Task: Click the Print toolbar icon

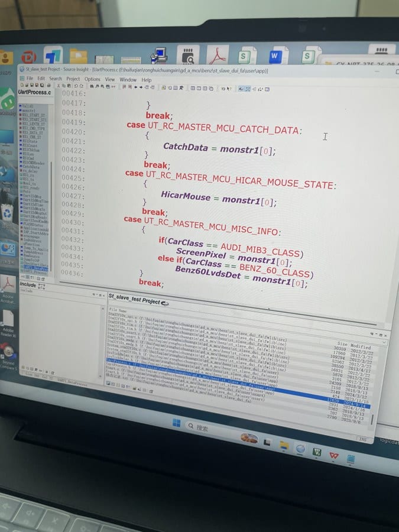Action: (48, 86)
